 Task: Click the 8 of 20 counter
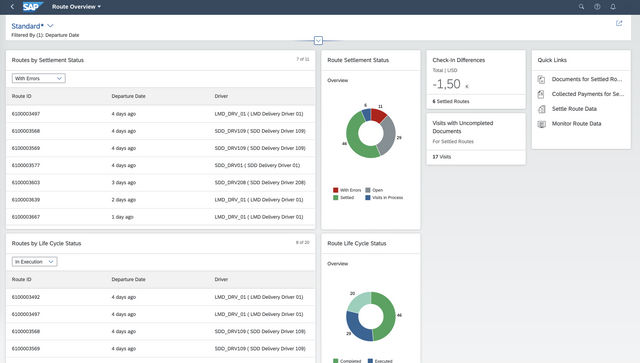coord(303,243)
